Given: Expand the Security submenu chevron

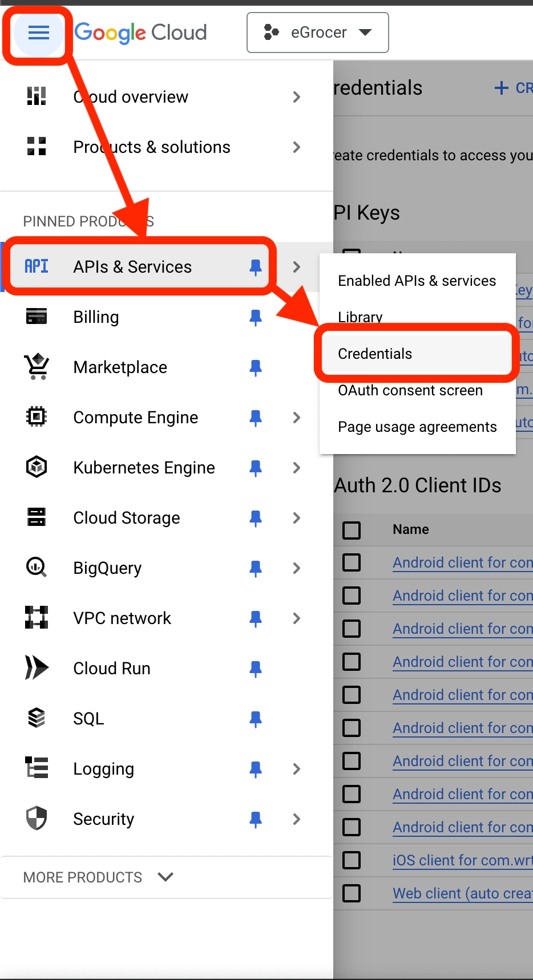Looking at the screenshot, I should tap(296, 819).
